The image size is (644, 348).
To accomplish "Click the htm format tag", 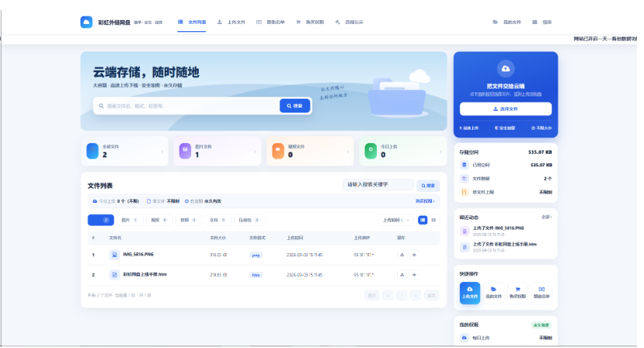I will [256, 275].
